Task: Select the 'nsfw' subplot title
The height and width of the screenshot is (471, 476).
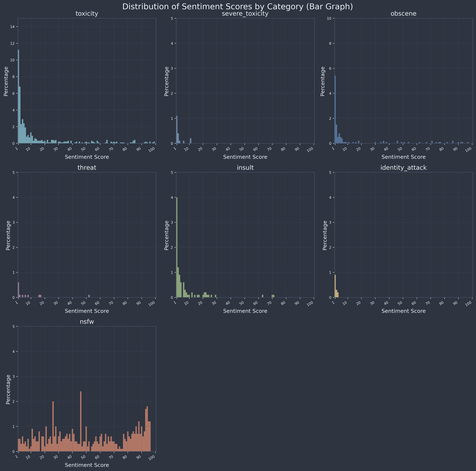Action: pyautogui.click(x=87, y=322)
